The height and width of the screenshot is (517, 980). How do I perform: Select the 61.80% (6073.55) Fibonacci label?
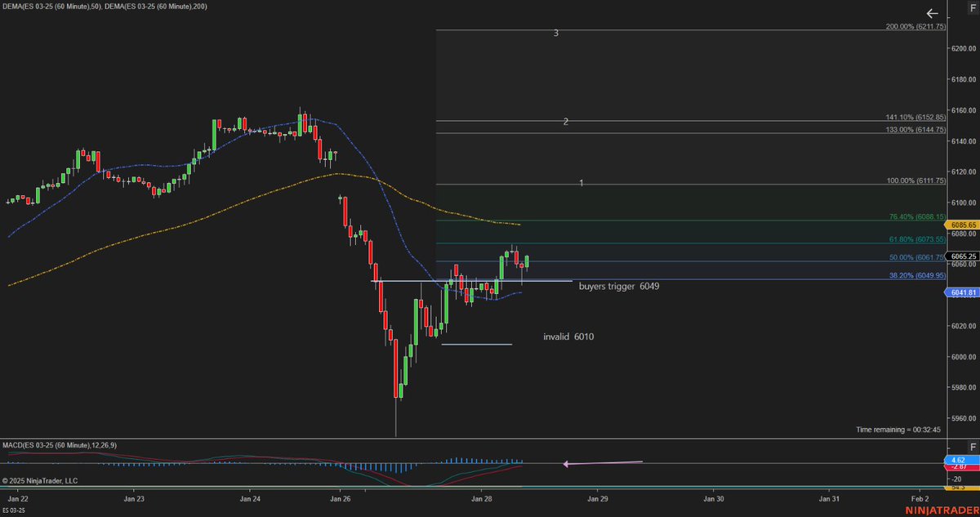[x=917, y=239]
